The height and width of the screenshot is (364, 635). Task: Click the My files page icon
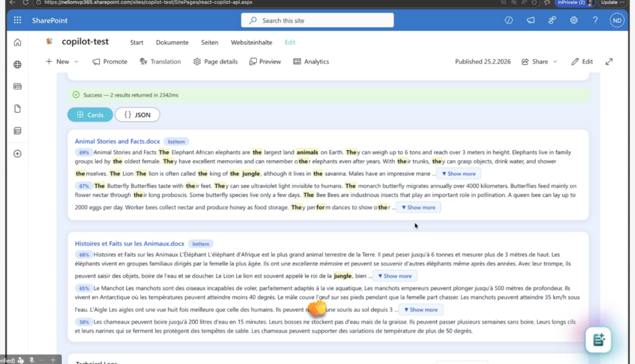click(x=17, y=109)
